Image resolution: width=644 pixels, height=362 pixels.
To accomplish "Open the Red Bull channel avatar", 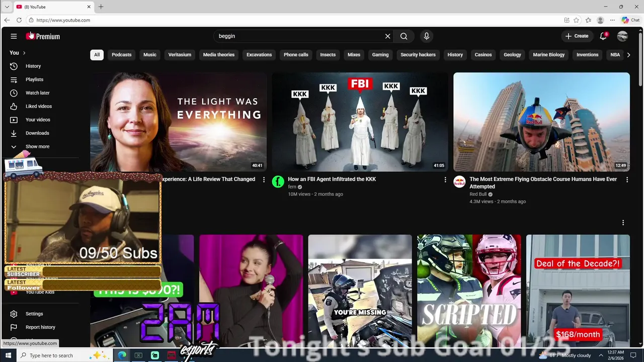I will pos(459,182).
